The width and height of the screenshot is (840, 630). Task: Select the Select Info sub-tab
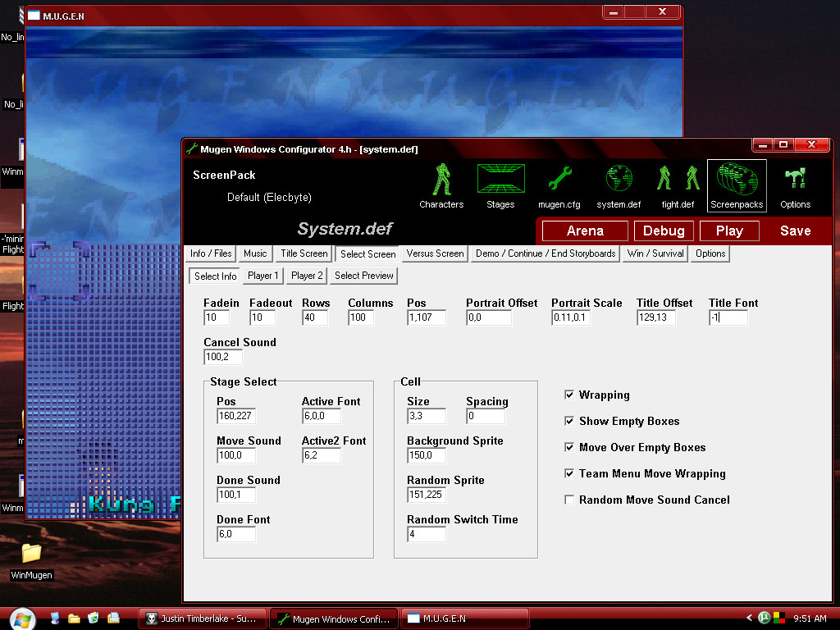216,276
